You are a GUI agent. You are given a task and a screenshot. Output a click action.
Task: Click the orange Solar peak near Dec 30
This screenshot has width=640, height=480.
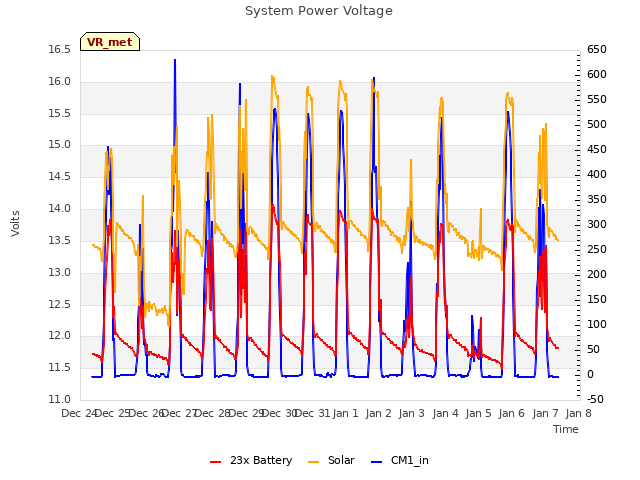(x=273, y=77)
